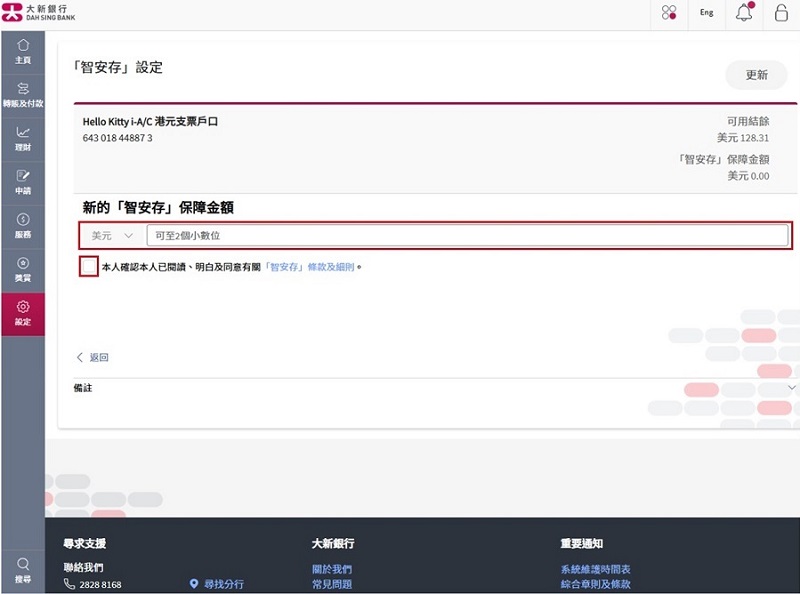Click the padlock logout icon
The image size is (800, 594).
tap(781, 14)
